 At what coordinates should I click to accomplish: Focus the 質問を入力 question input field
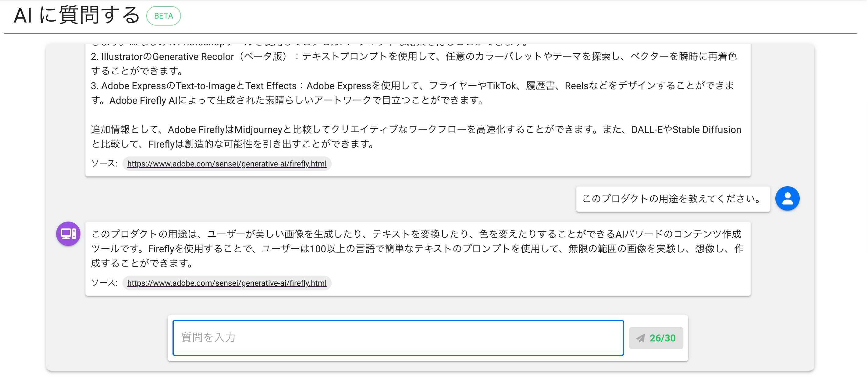point(398,337)
